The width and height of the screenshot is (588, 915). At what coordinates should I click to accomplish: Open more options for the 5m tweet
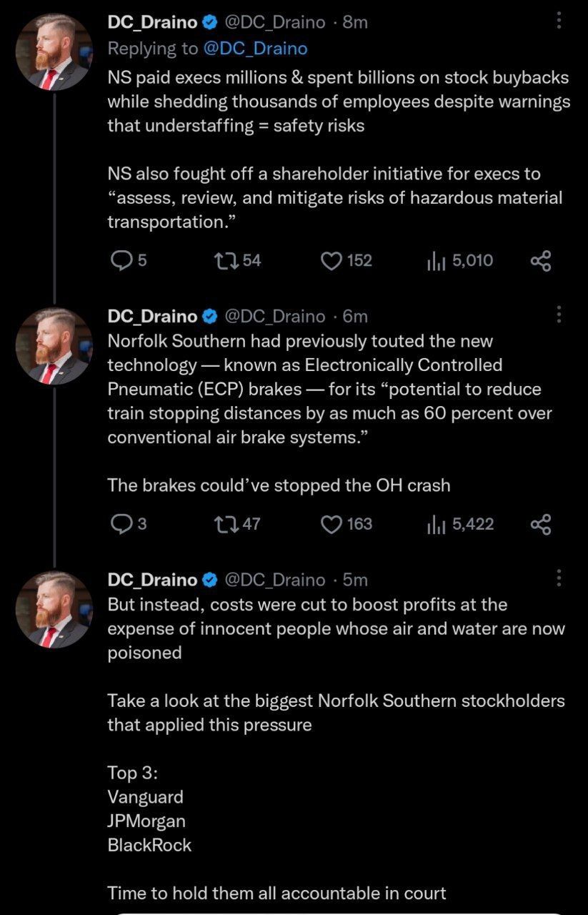click(x=559, y=578)
